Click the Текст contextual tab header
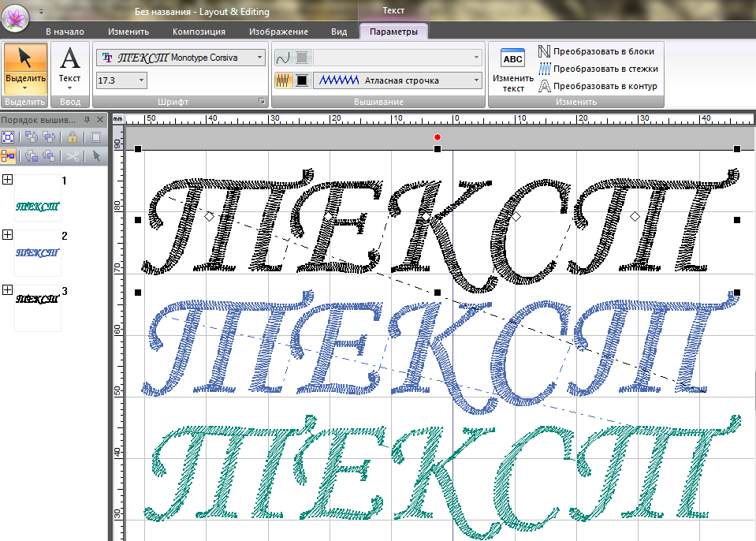Viewport: 756px width, 541px height. tap(393, 10)
